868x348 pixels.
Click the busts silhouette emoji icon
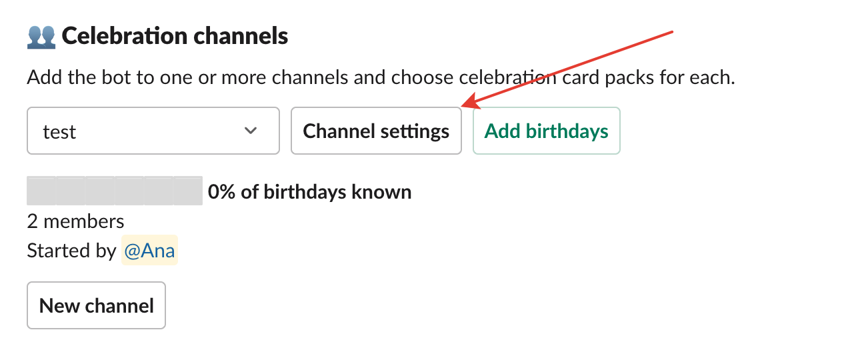pos(41,35)
